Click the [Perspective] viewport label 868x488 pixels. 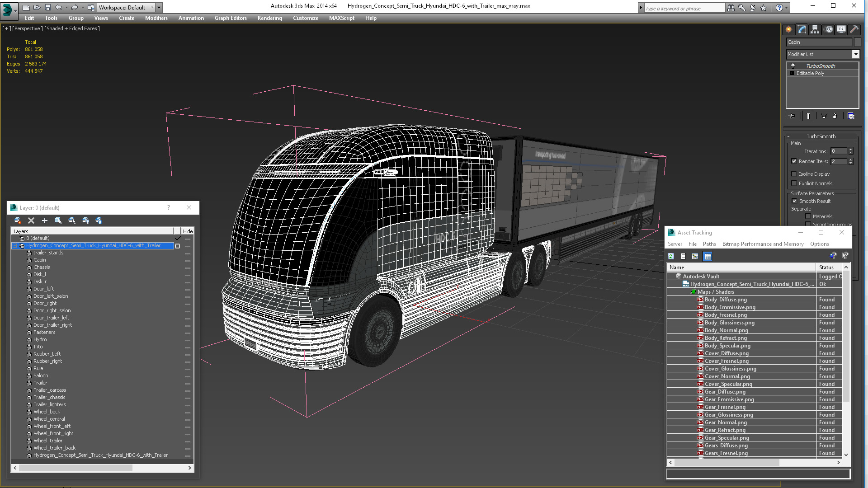pos(28,28)
